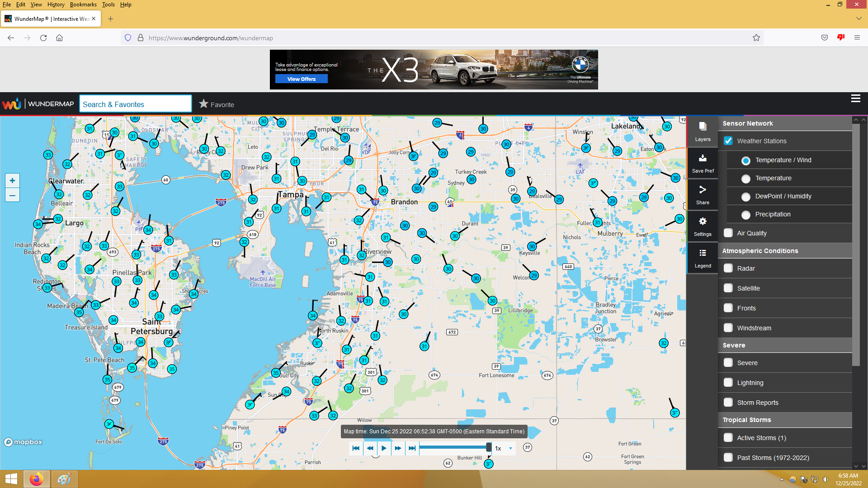Open the playback speed 1x dropdown

pos(504,448)
